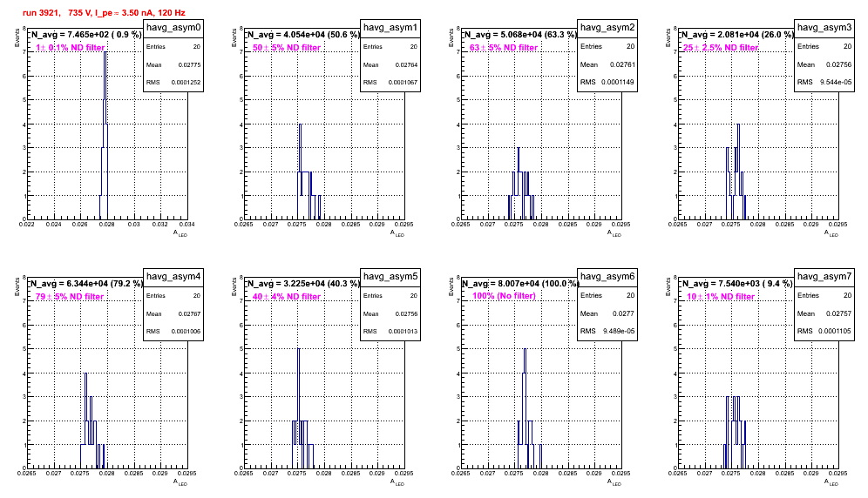Pick the magenta 1± 0.1% ND filter label
This screenshot has width=868, height=498.
(71, 48)
